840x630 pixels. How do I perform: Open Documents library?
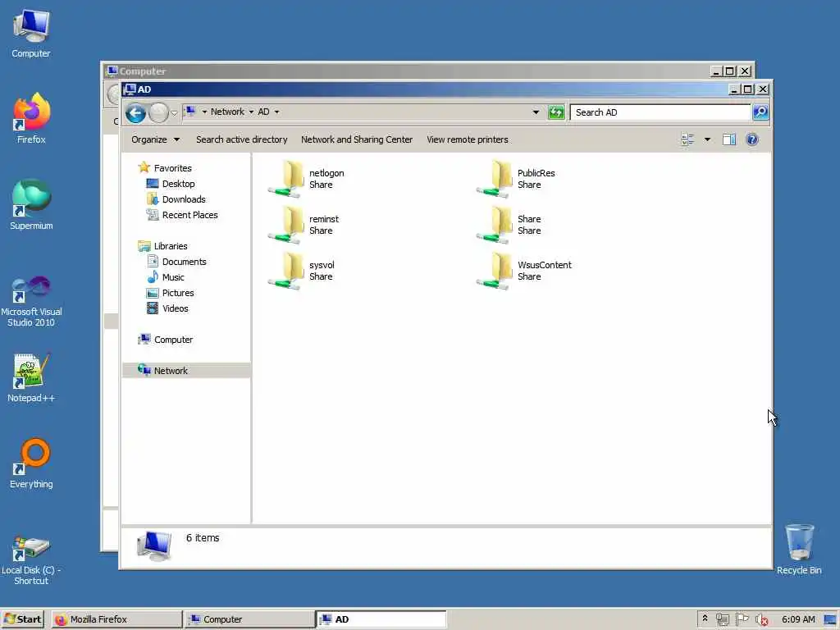177,262
